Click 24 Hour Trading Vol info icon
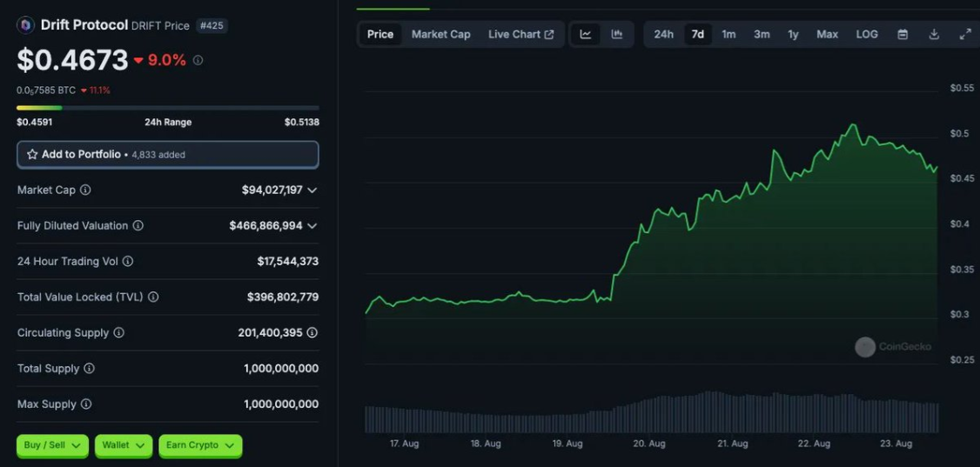 point(128,261)
